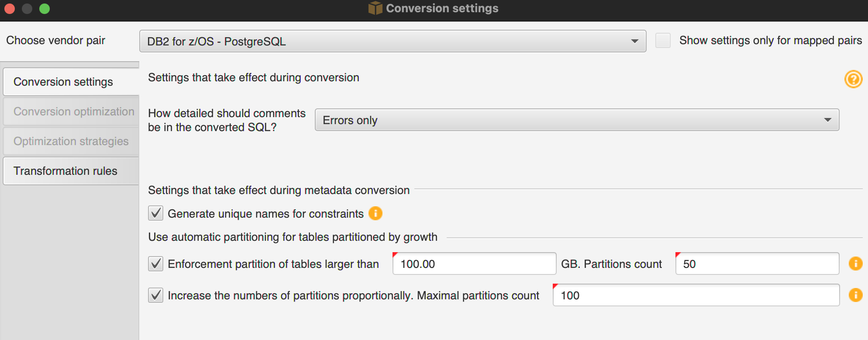
Task: Click the green maximize window button
Action: (x=45, y=9)
